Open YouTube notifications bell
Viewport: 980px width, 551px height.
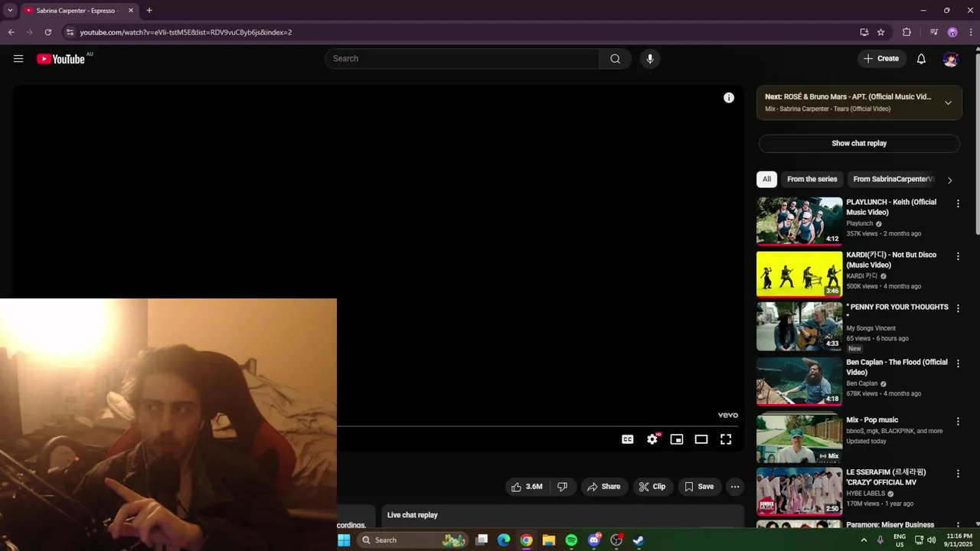click(921, 59)
